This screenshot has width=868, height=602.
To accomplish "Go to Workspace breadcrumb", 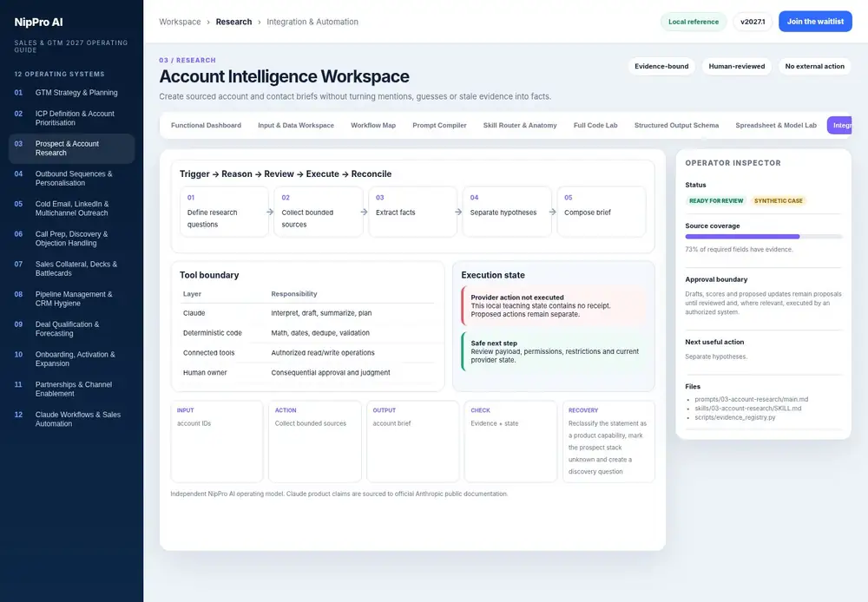I will pos(180,22).
